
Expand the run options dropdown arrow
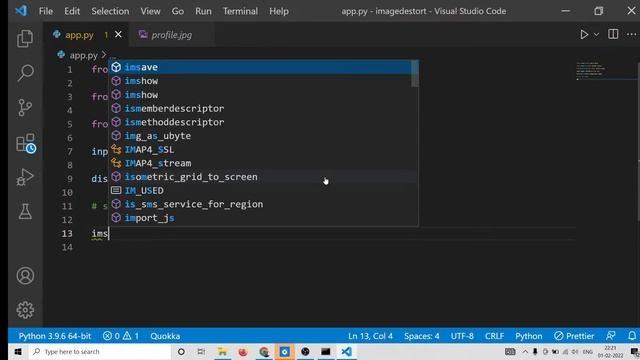point(596,35)
